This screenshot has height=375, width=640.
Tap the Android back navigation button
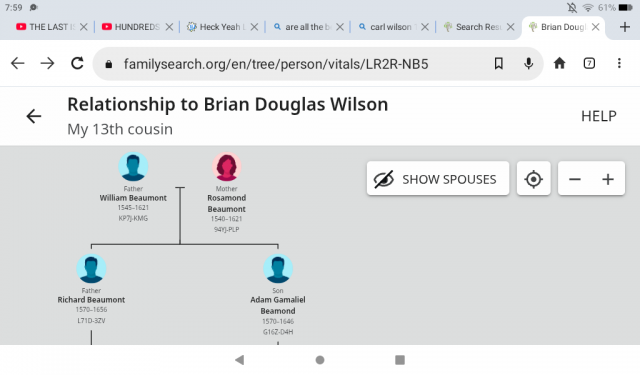240,360
